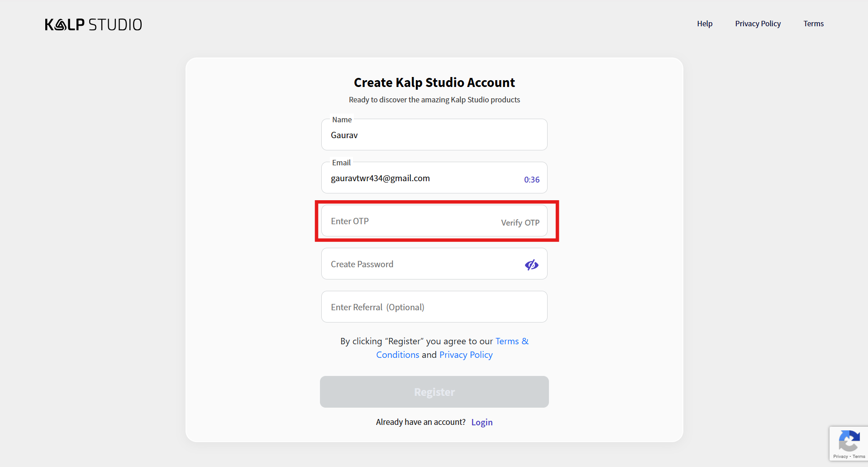Image resolution: width=868 pixels, height=467 pixels.
Task: Click the Email input field
Action: (x=421, y=178)
